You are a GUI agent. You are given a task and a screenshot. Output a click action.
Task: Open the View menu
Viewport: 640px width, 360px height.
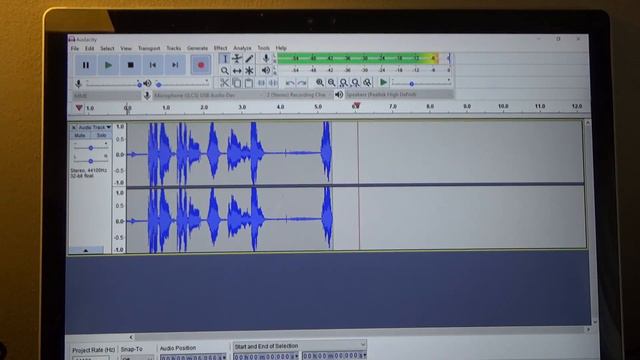[126, 49]
